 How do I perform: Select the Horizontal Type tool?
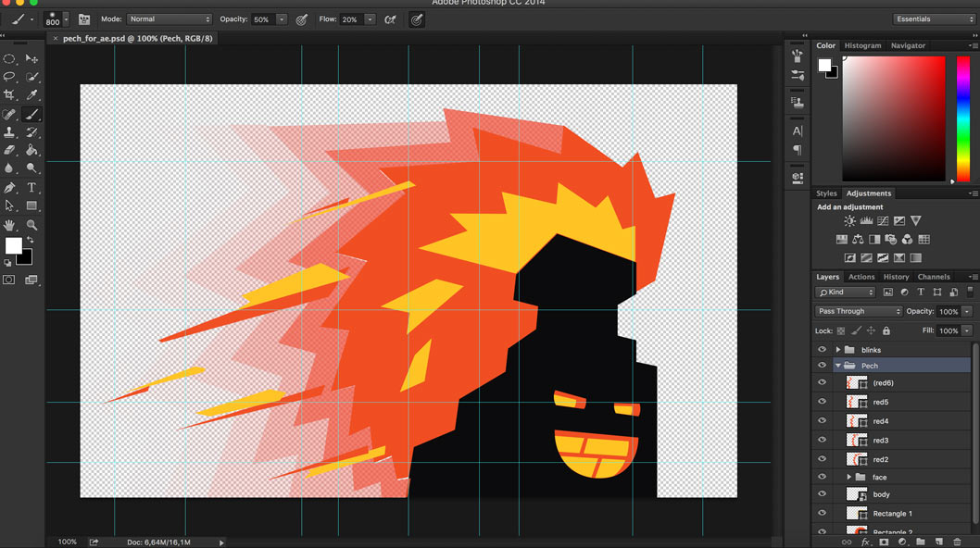click(31, 188)
